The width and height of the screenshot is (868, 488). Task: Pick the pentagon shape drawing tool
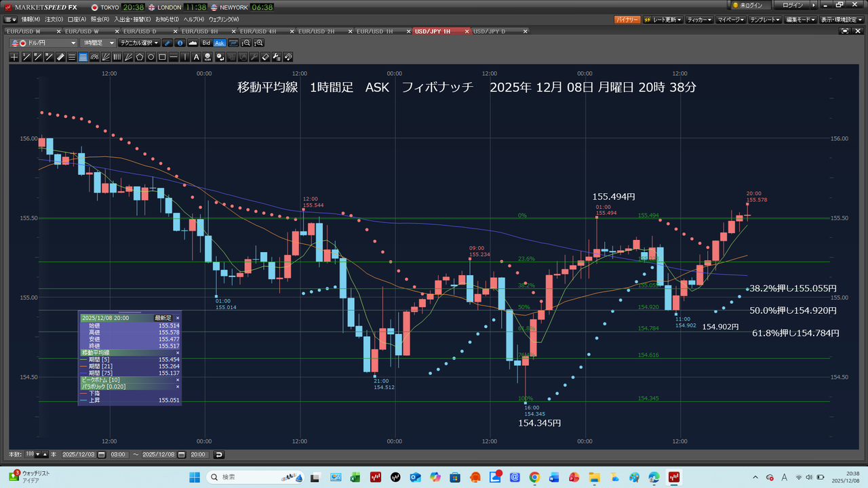click(x=140, y=57)
